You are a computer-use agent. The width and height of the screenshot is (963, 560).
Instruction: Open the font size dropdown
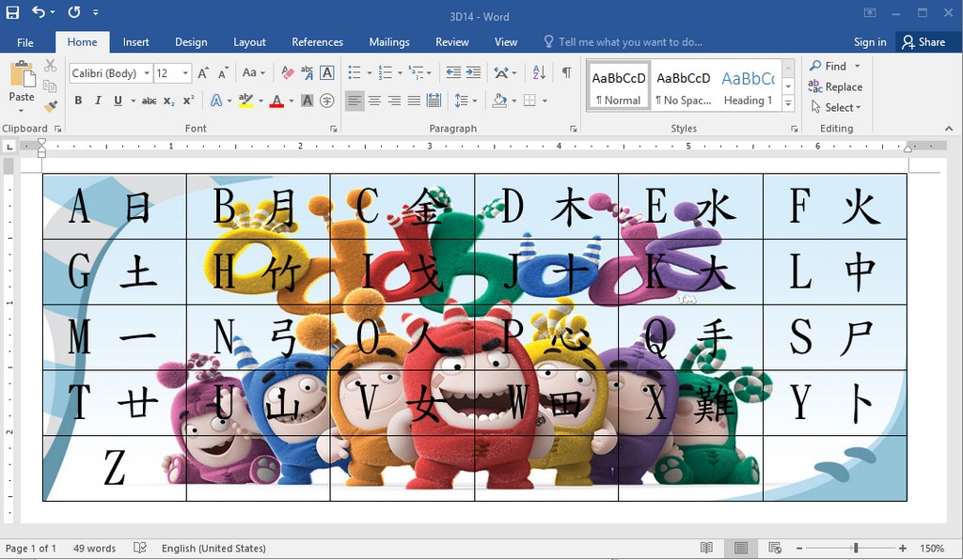(185, 73)
